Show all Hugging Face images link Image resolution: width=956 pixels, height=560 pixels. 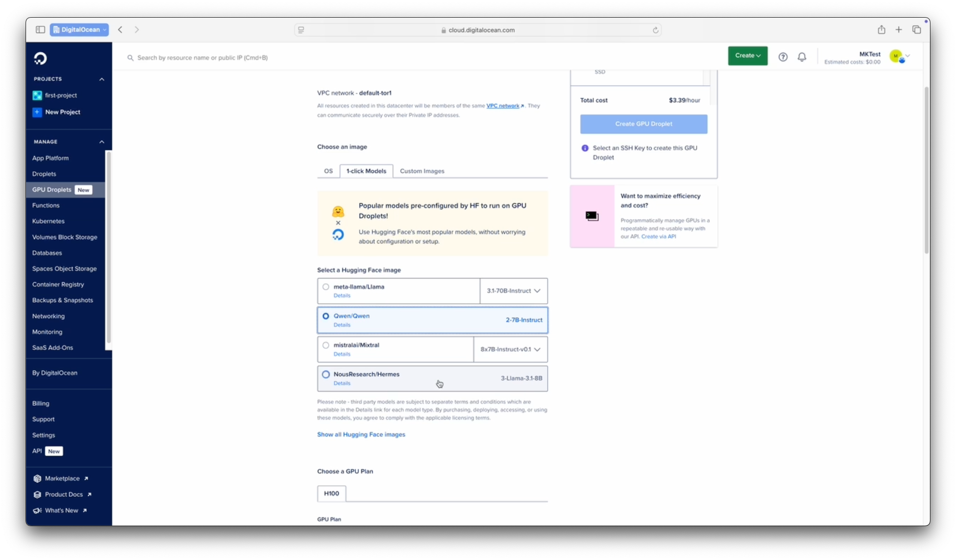361,434
